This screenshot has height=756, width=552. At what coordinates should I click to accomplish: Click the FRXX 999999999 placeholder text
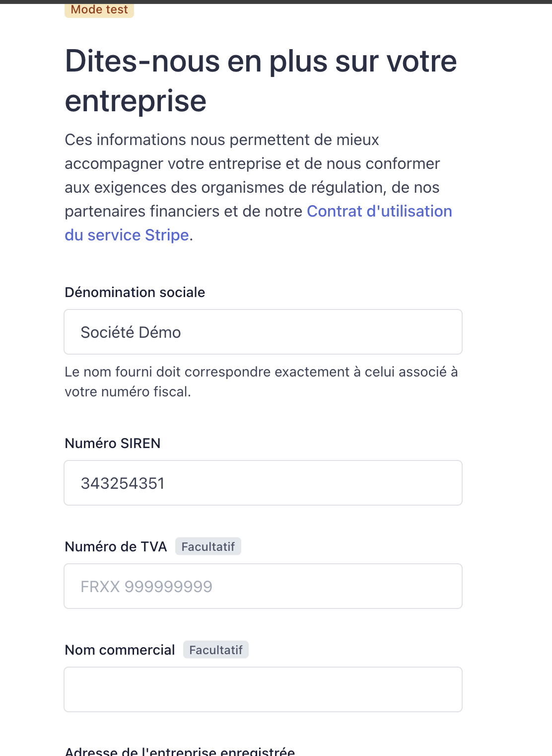(146, 587)
